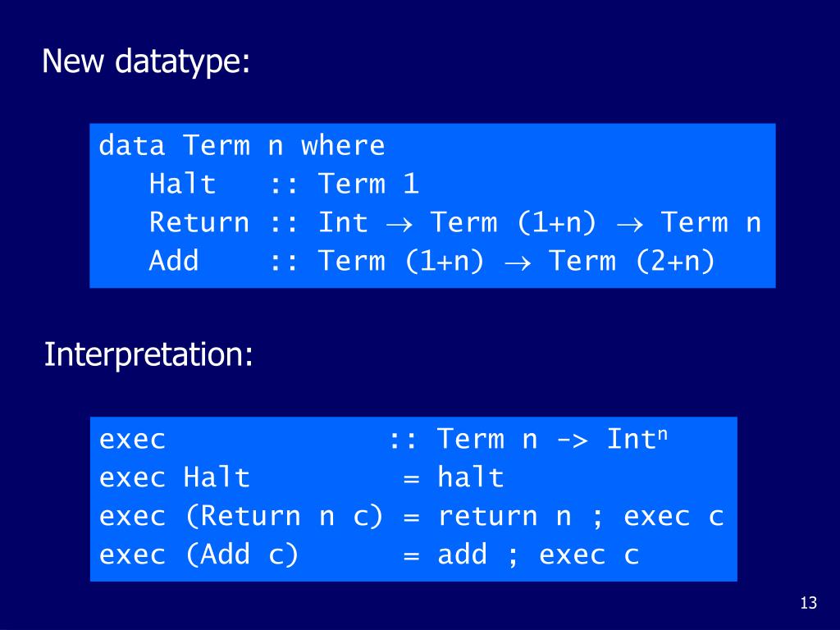The image size is (840, 630).
Task: Click 'halt' on right-hand side
Action: (x=470, y=477)
